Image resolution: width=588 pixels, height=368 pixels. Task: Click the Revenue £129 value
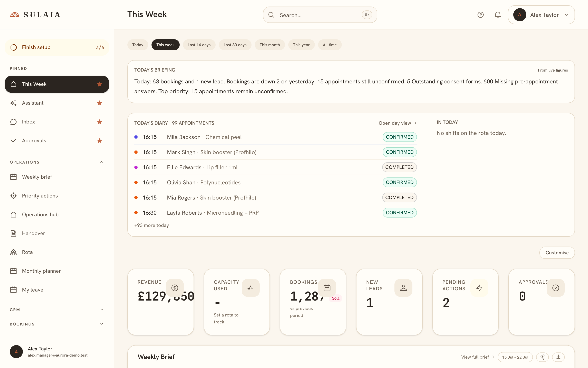(x=166, y=296)
